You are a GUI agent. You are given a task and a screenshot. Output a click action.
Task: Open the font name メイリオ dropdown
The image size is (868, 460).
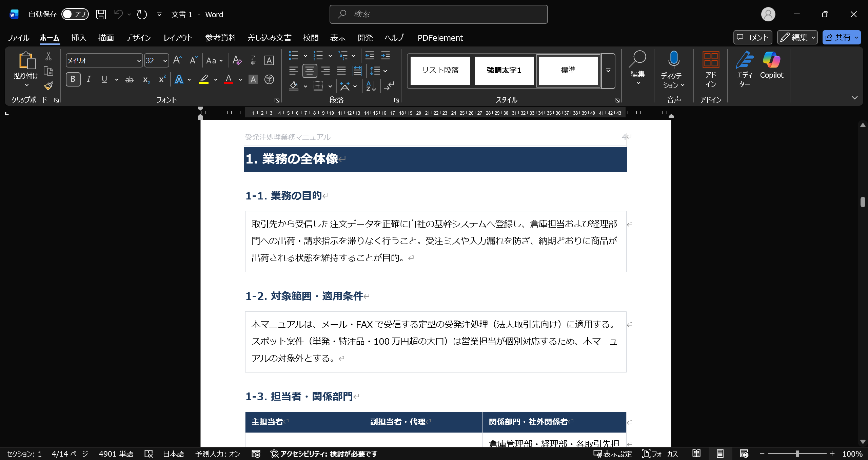tap(139, 61)
